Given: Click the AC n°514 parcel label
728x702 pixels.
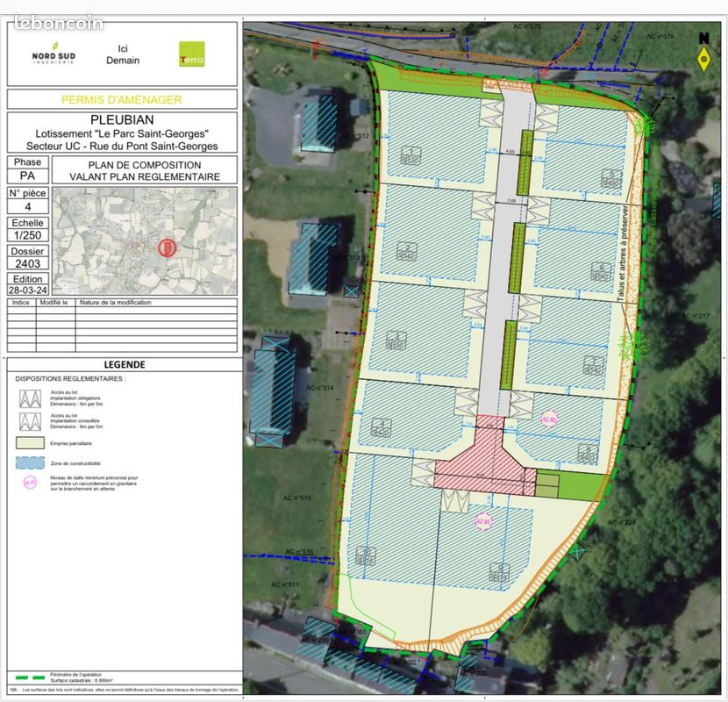Looking at the screenshot, I should (x=319, y=388).
